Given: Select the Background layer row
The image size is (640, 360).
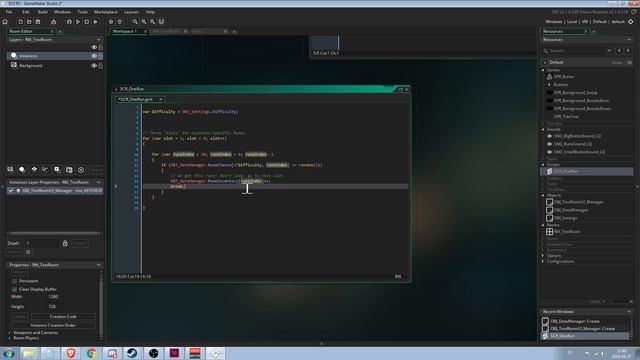Looking at the screenshot, I should [x=55, y=65].
